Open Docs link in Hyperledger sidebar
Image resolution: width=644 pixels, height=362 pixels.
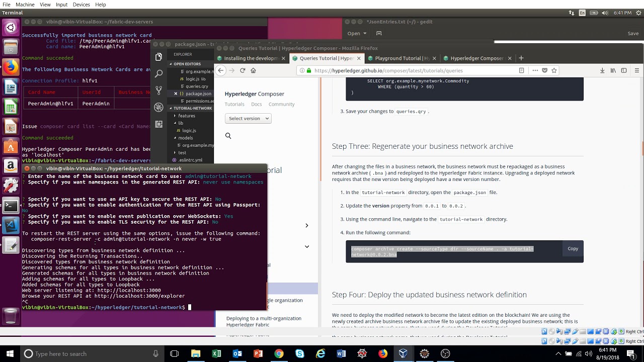tap(257, 104)
